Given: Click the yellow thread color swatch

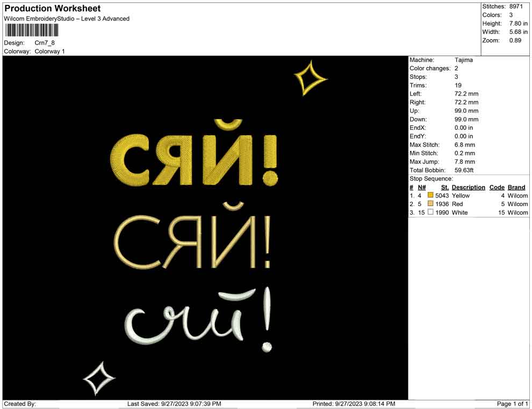Looking at the screenshot, I should tap(430, 195).
